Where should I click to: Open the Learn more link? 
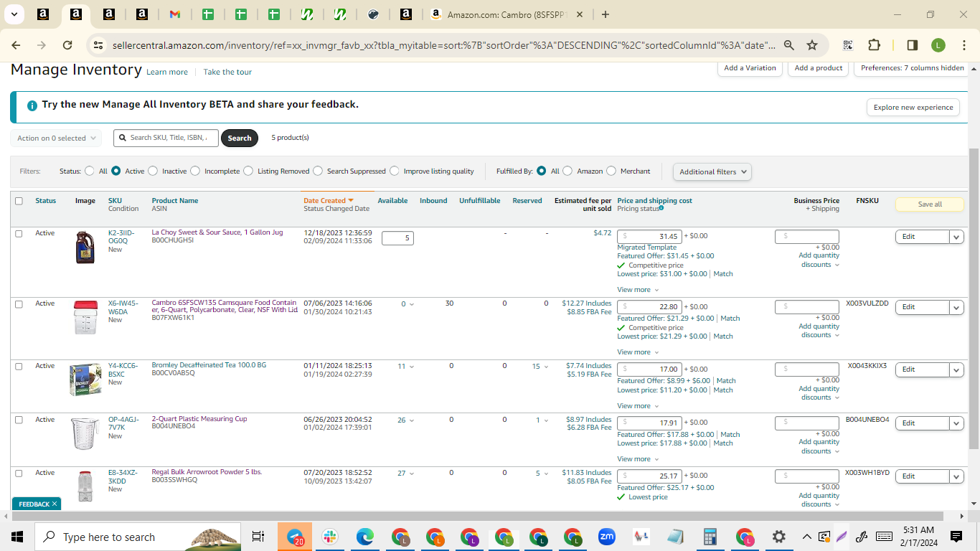coord(167,72)
